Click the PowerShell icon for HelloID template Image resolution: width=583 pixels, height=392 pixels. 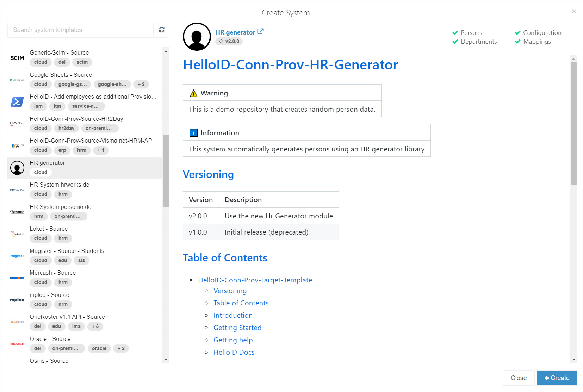[17, 102]
